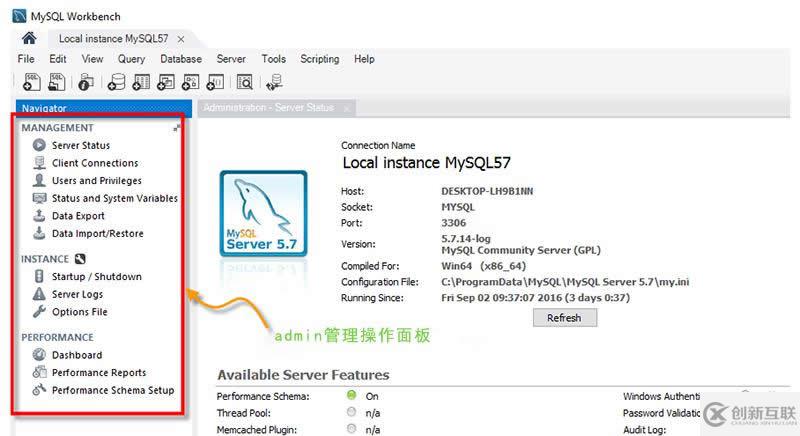Image resolution: width=800 pixels, height=436 pixels.
Task: Click the Memcached Plugin n/a indicator
Action: (x=352, y=428)
